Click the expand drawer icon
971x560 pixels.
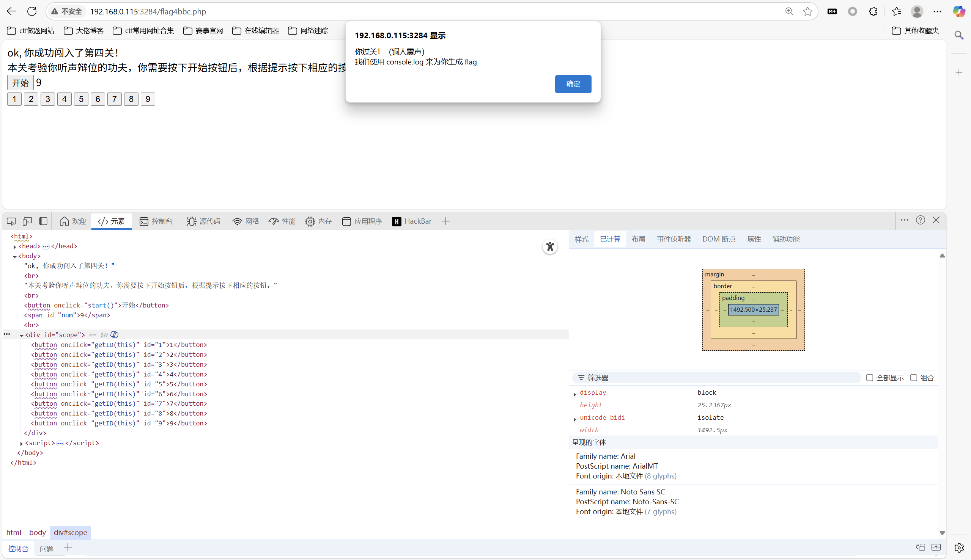point(936,547)
